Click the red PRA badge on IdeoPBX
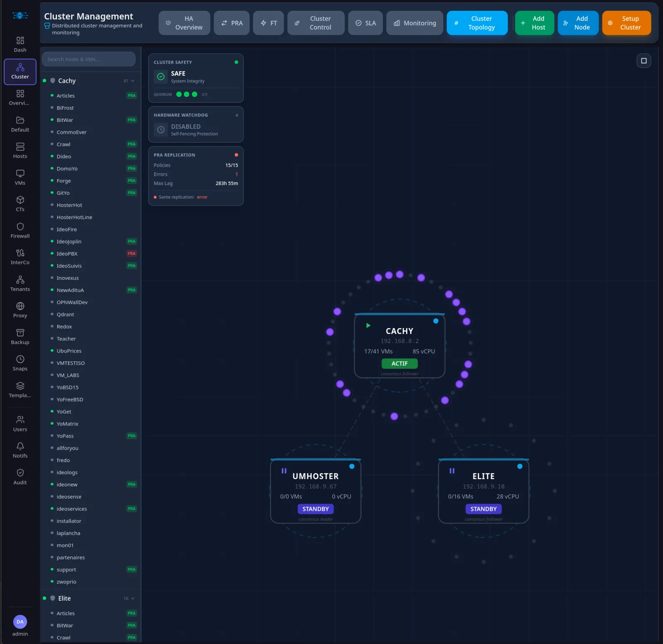The image size is (663, 644). pos(131,254)
